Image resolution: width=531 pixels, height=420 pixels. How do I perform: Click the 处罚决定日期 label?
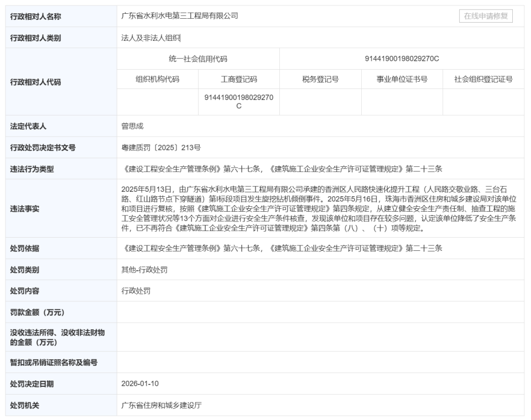tap(32, 384)
